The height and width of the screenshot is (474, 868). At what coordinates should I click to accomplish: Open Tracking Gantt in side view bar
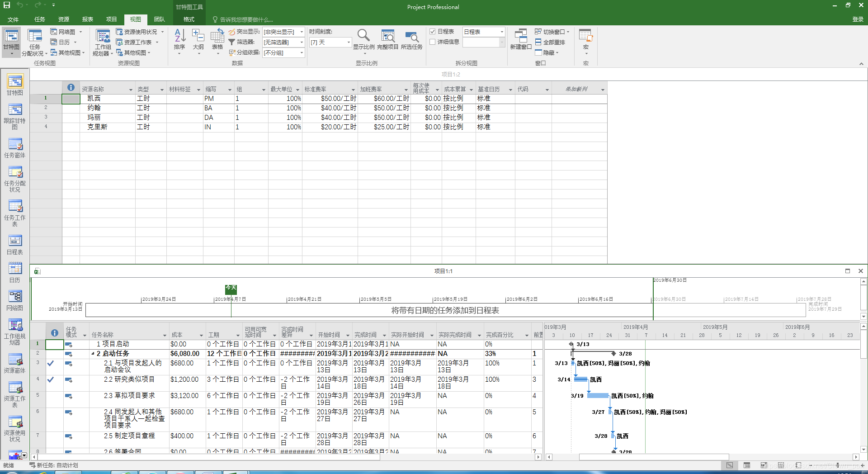[15, 116]
